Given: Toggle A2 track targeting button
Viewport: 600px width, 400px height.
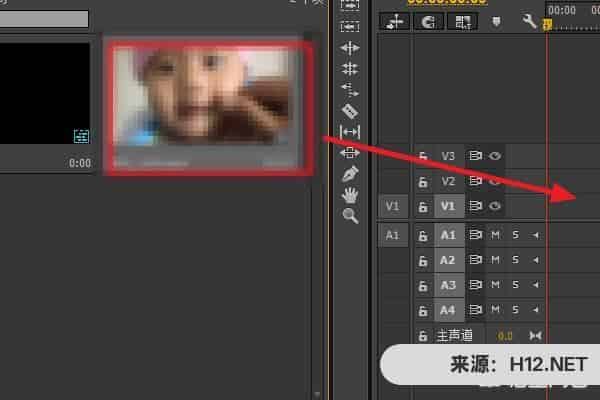Looking at the screenshot, I should [448, 260].
